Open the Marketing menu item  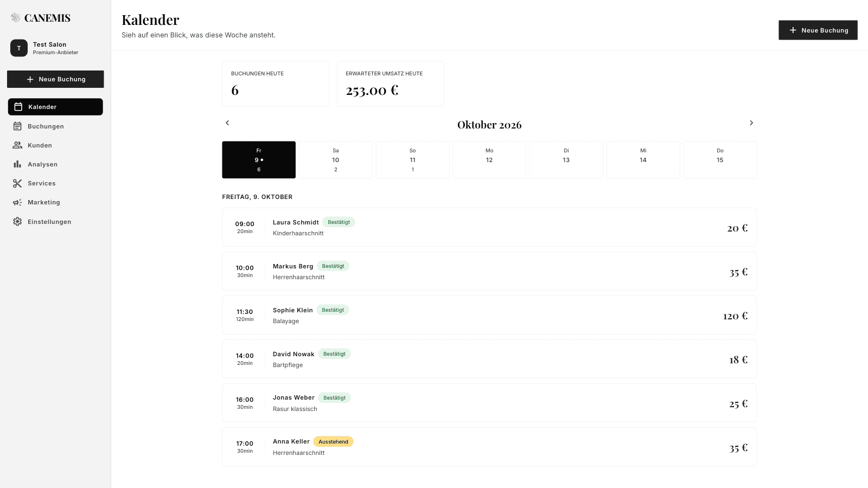(55, 202)
